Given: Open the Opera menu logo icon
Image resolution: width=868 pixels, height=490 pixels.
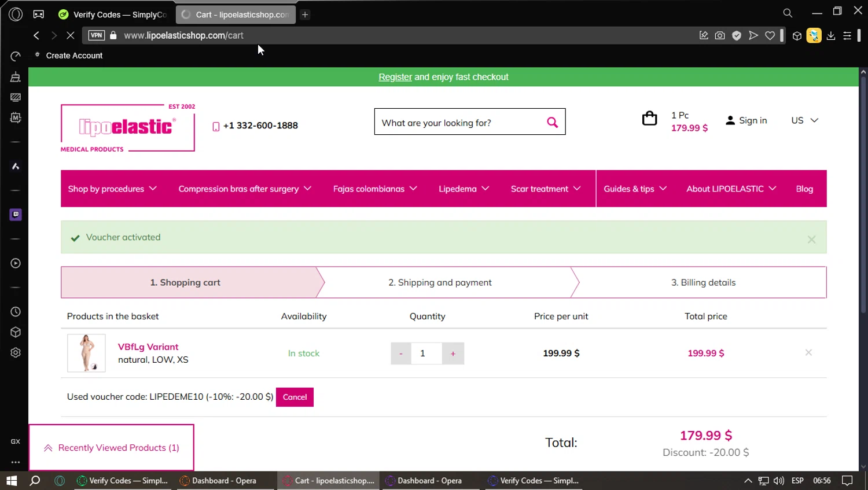Looking at the screenshot, I should click(16, 14).
